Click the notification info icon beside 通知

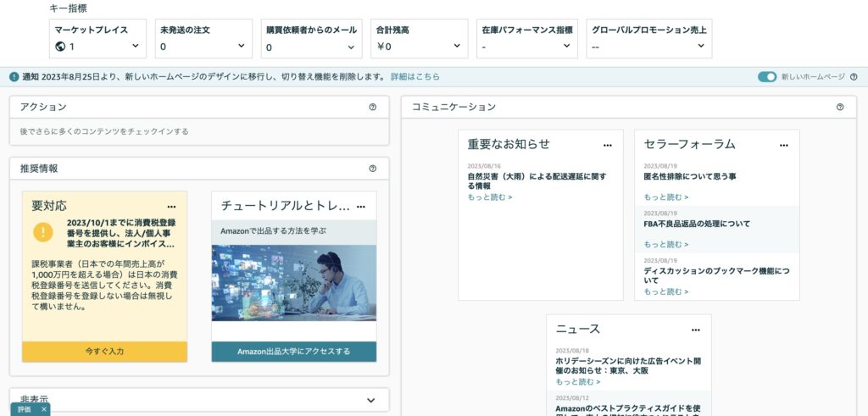pyautogui.click(x=14, y=77)
